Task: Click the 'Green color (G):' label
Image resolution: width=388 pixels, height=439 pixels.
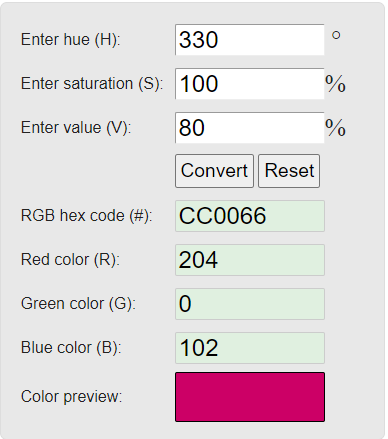Action: coord(78,304)
